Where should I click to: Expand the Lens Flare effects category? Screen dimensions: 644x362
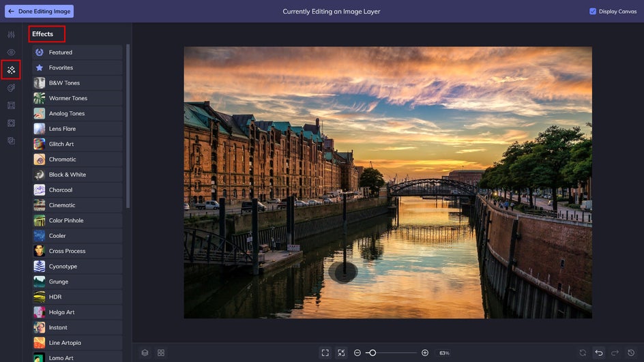76,129
